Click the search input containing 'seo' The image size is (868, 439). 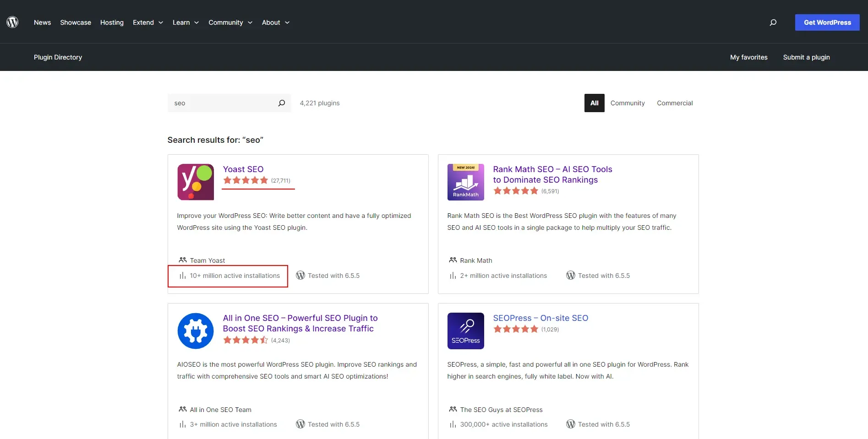pyautogui.click(x=220, y=103)
